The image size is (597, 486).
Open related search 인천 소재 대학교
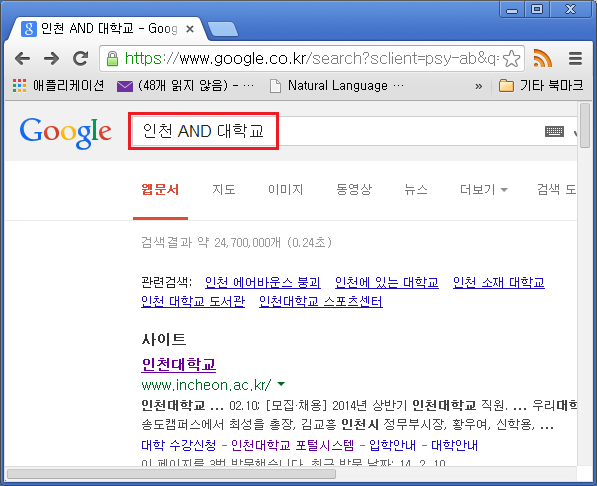click(x=499, y=283)
